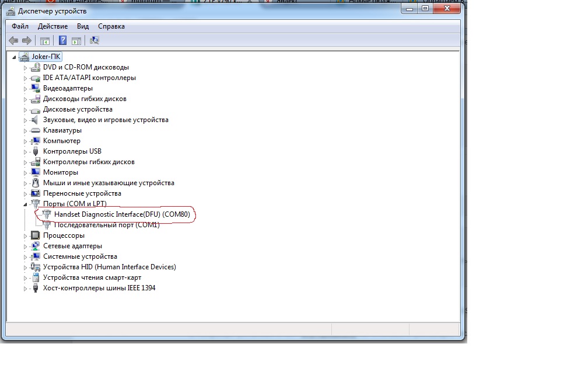Screen dimensions: 588x368
Task: Select Устройства чтения смарт-карт label
Action: point(92,277)
